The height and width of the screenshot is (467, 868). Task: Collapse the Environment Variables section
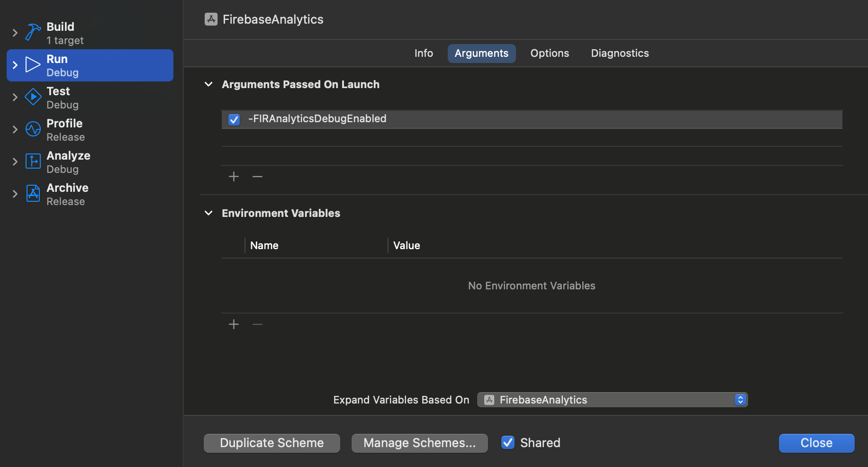pyautogui.click(x=208, y=213)
